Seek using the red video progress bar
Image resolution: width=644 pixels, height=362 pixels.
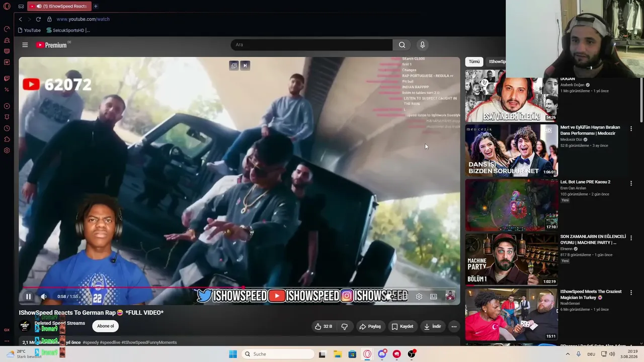click(x=239, y=288)
